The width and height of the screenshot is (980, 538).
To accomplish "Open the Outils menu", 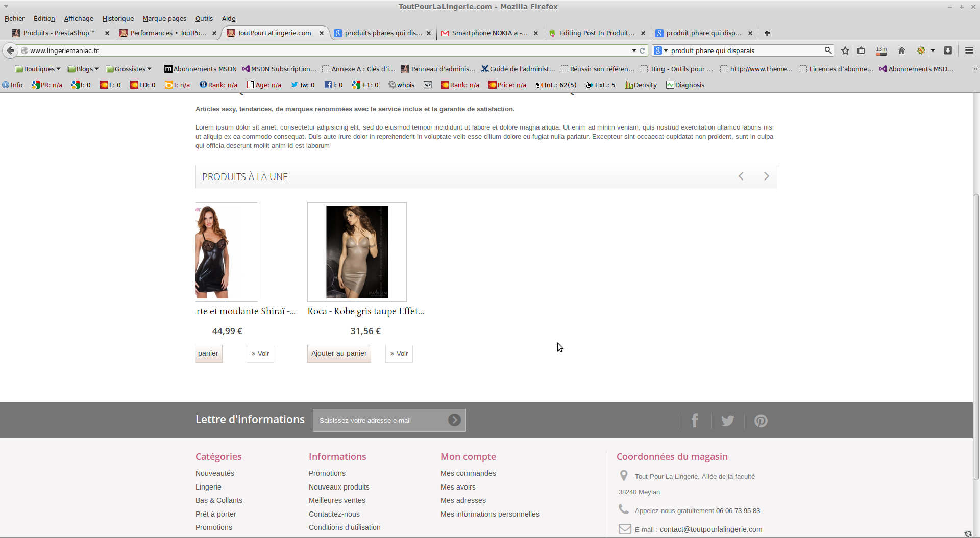I will [x=204, y=19].
